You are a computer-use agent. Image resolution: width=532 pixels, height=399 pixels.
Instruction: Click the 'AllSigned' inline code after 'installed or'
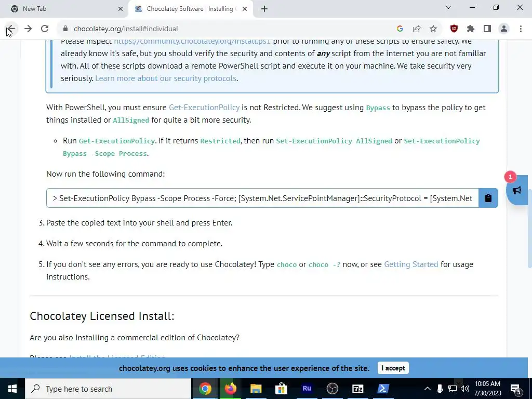coord(131,120)
